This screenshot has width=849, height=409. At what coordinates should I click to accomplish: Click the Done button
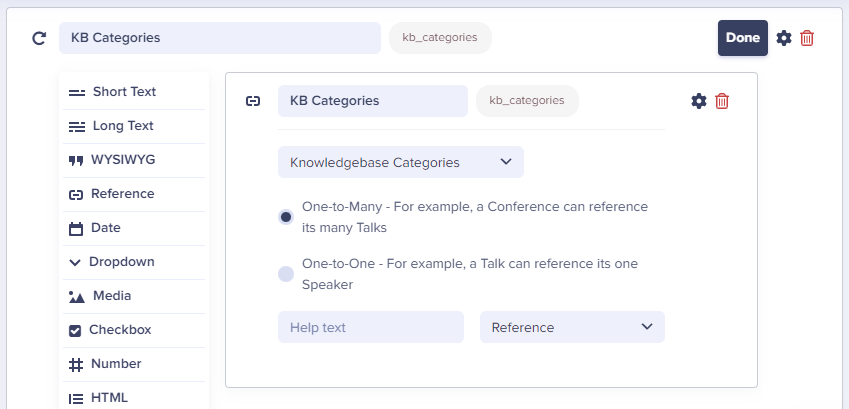click(743, 38)
